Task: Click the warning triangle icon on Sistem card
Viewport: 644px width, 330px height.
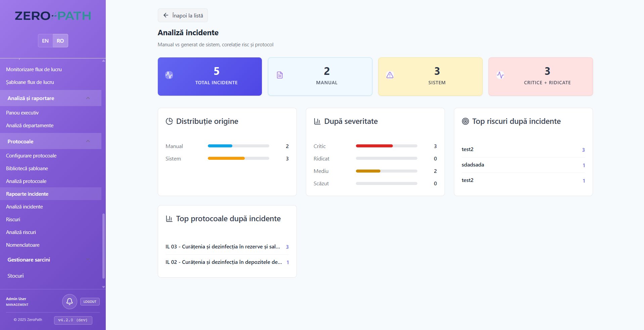Action: pos(390,75)
